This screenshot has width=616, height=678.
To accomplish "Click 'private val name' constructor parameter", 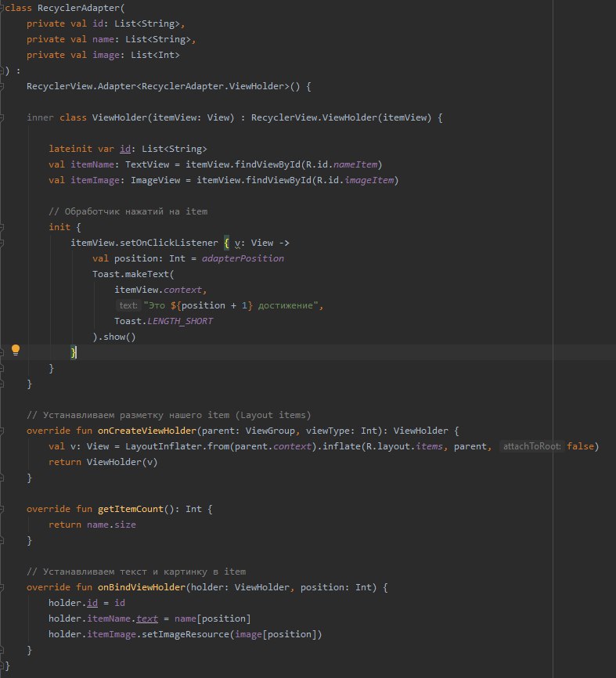I will (70, 39).
